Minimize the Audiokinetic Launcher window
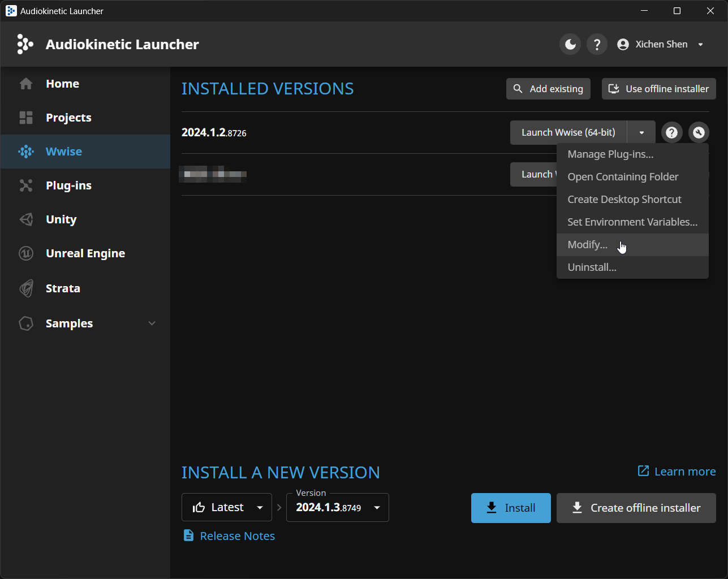Image resolution: width=728 pixels, height=579 pixels. [x=644, y=11]
